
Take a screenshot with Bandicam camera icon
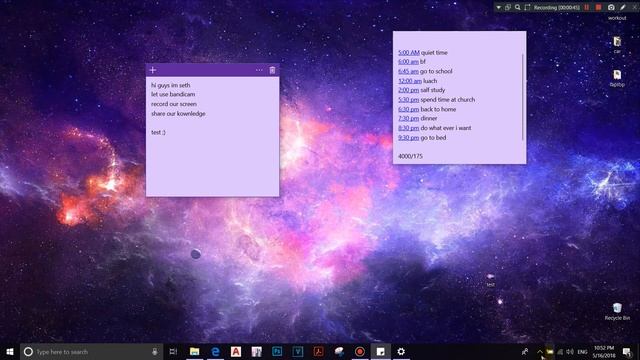pyautogui.click(x=611, y=7)
